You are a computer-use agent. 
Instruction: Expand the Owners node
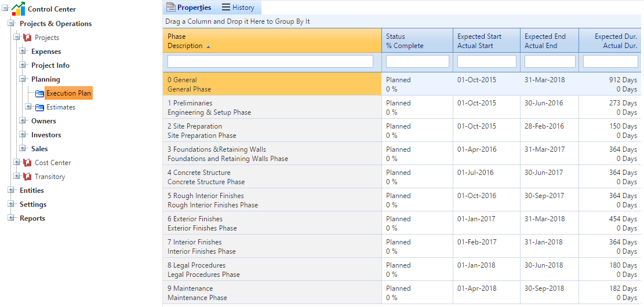click(23, 120)
